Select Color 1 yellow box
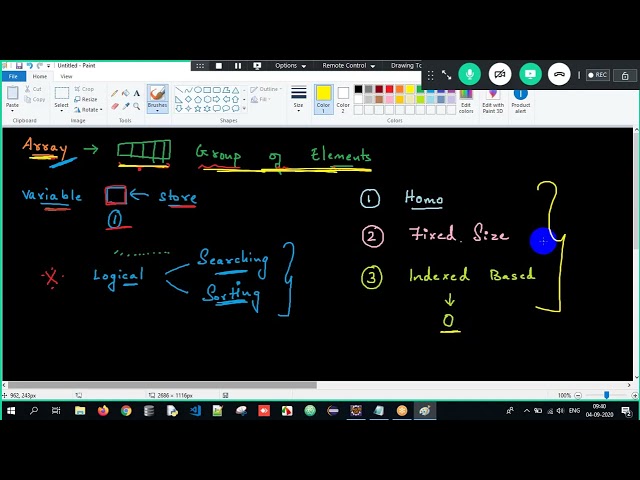The image size is (640, 480). pos(323,99)
